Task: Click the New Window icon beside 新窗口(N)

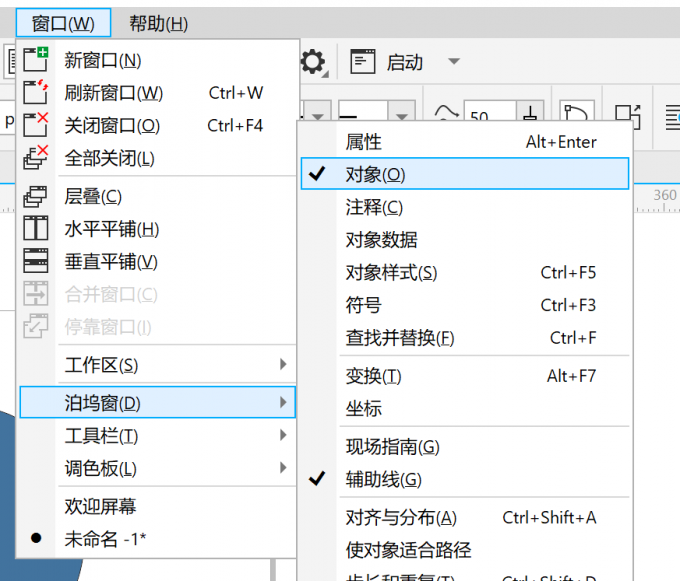Action: (36, 59)
